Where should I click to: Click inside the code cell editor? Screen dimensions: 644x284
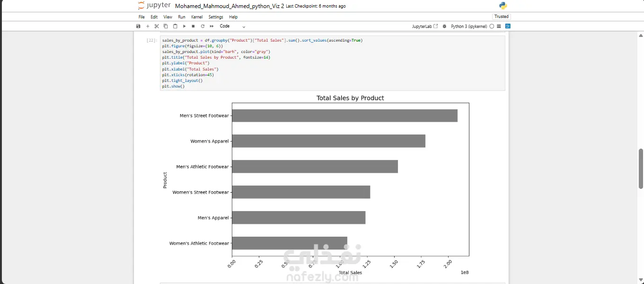click(x=332, y=63)
